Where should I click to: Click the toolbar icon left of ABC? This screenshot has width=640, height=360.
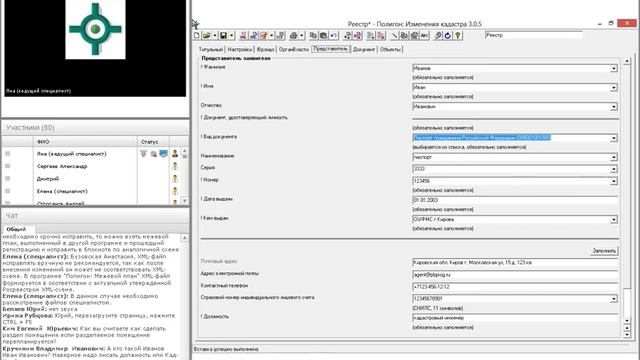point(414,36)
